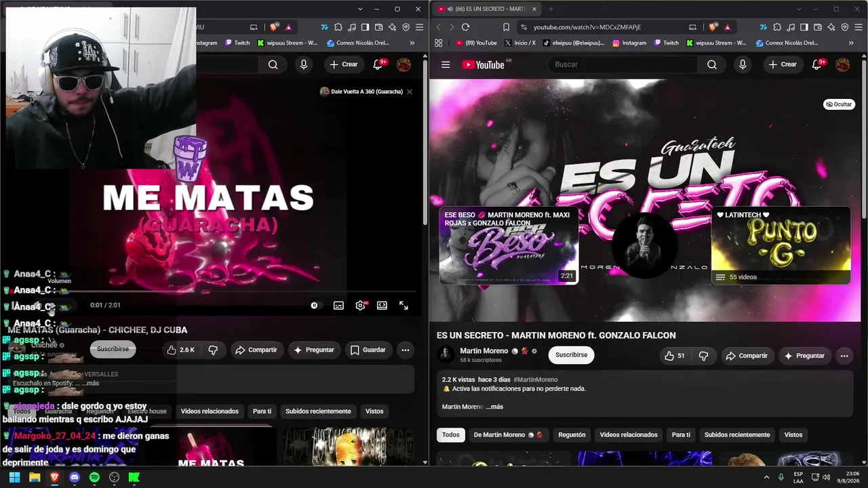Open account avatar menu in right window
868x488 pixels.
843,64
